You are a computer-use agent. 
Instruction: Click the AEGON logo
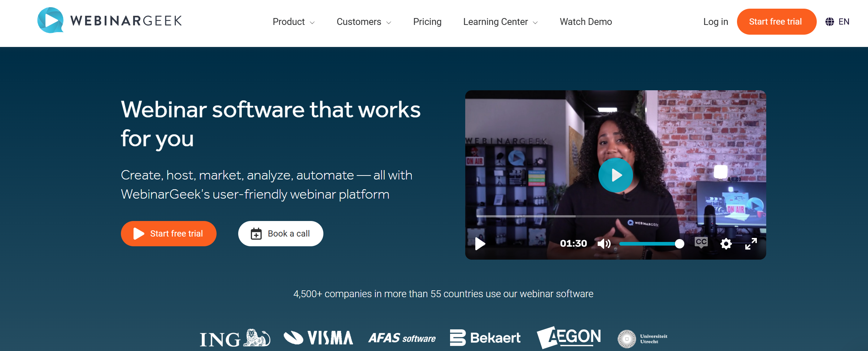(569, 337)
